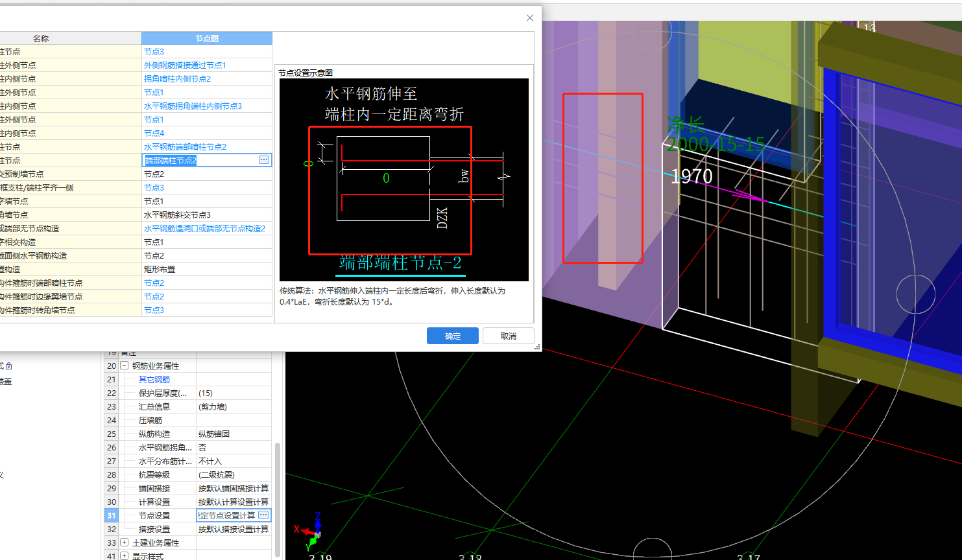The height and width of the screenshot is (560, 962).
Task: Select 拐角暗柱内侧节点2 cell
Action: point(207,79)
